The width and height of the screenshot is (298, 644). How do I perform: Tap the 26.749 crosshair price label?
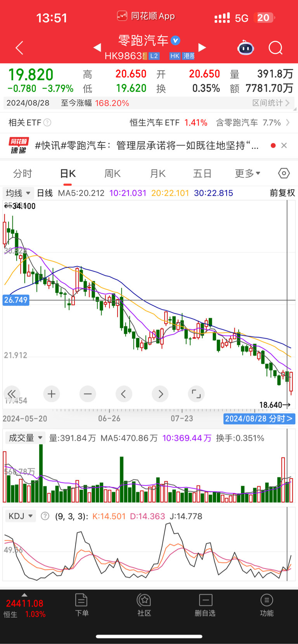tap(16, 300)
